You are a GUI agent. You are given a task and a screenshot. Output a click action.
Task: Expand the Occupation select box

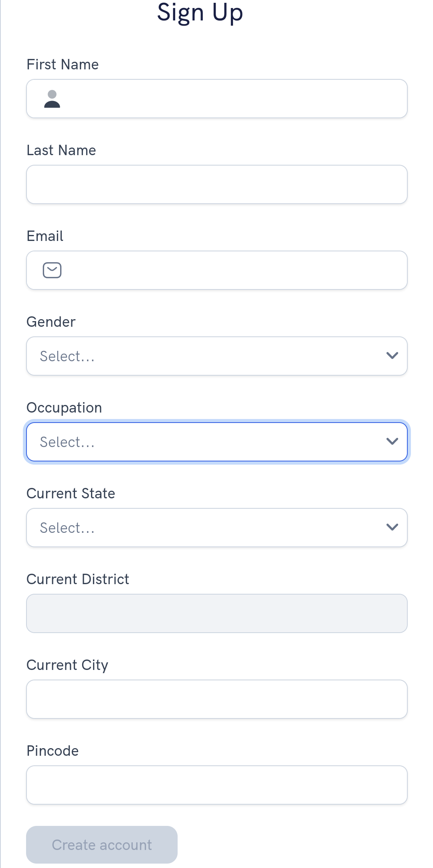pos(208,442)
